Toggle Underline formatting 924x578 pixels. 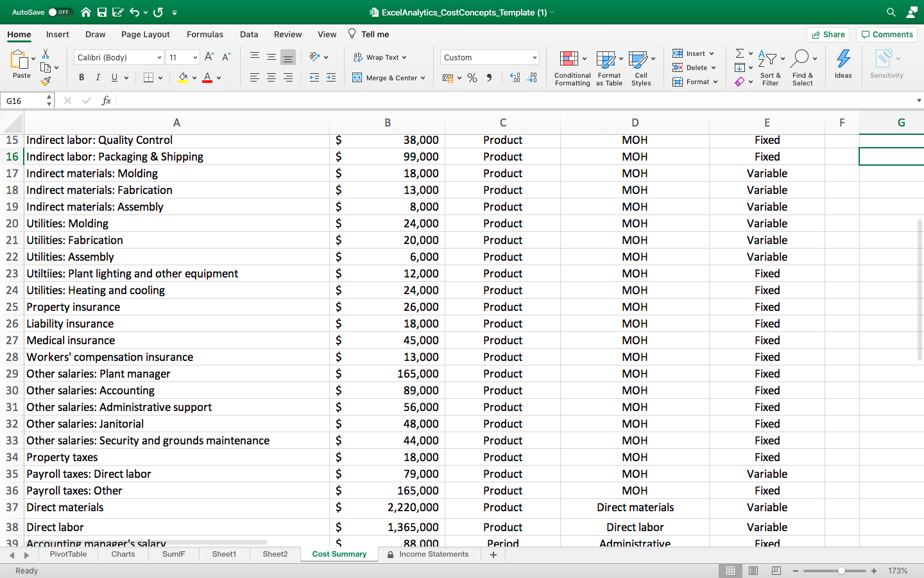point(114,78)
